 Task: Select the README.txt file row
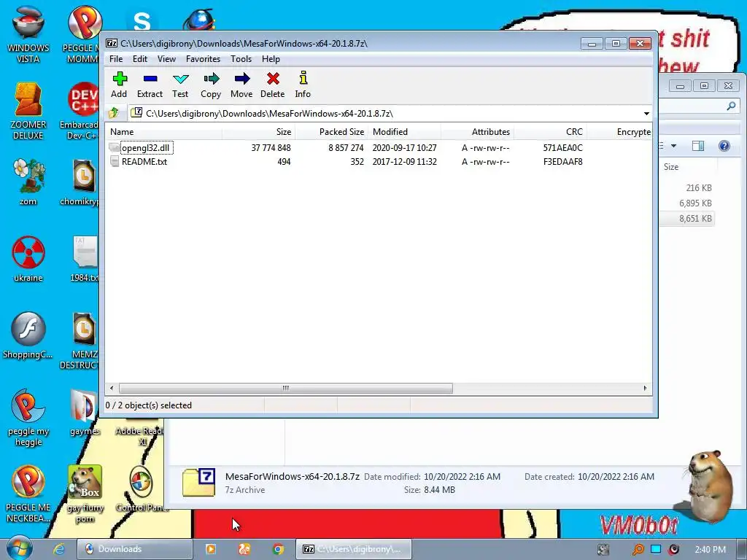(379, 161)
